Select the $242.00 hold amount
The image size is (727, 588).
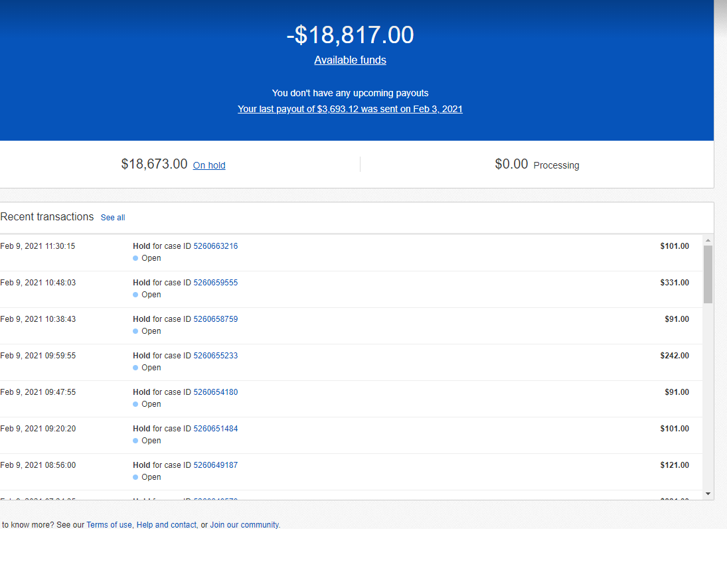[x=675, y=356]
